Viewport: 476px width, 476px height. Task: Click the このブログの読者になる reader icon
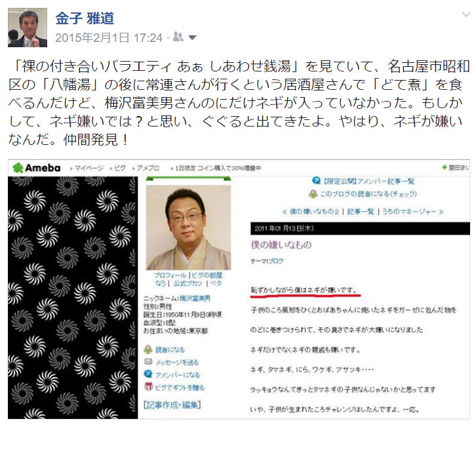click(x=313, y=193)
